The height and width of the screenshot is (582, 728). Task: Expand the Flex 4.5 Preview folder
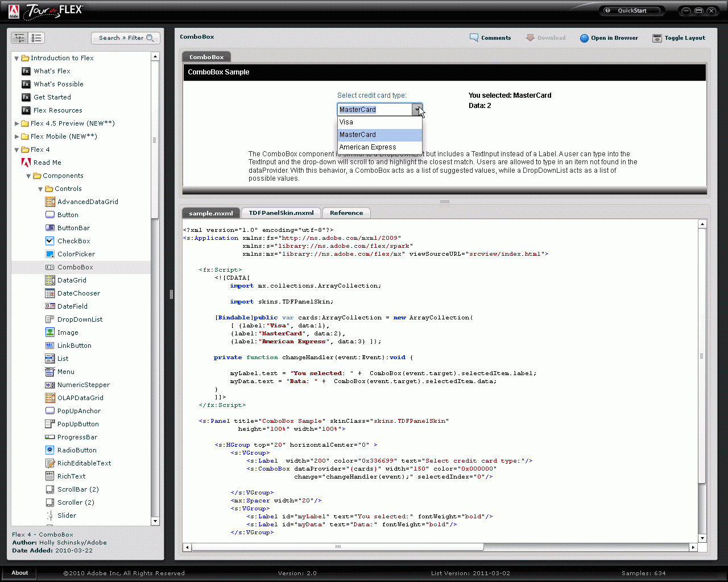[16, 123]
